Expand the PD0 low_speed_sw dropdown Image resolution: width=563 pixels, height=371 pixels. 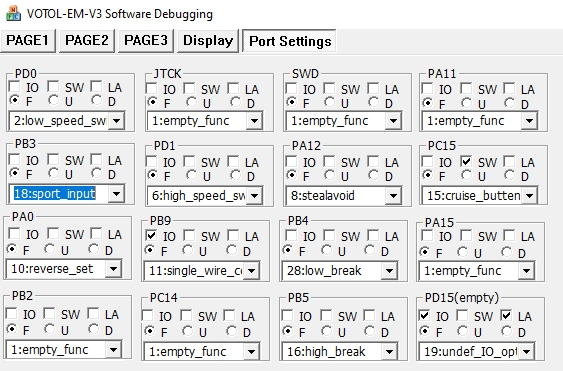116,121
